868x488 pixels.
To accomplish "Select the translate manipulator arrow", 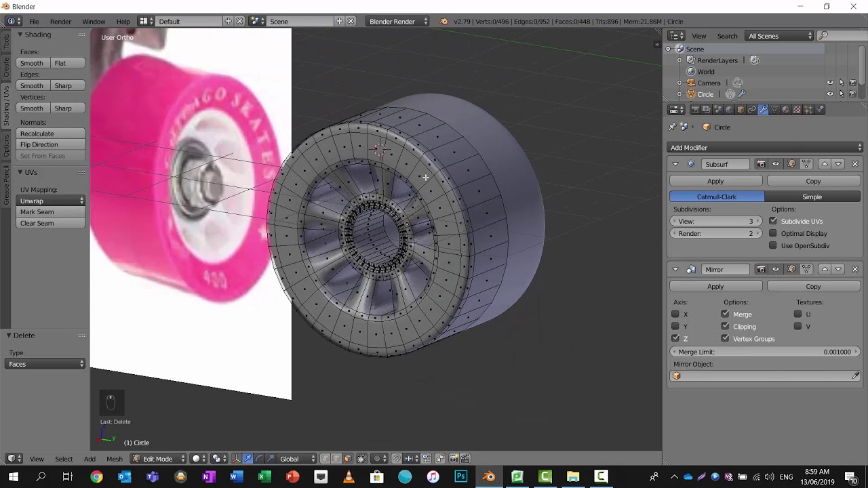I will coord(248,459).
